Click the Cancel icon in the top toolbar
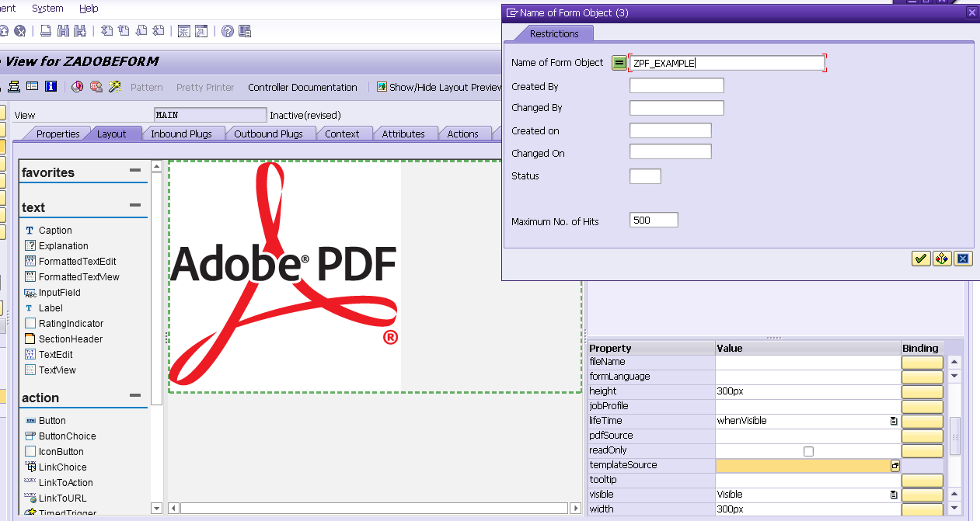Screen dimensions: 980x521 pos(20,31)
